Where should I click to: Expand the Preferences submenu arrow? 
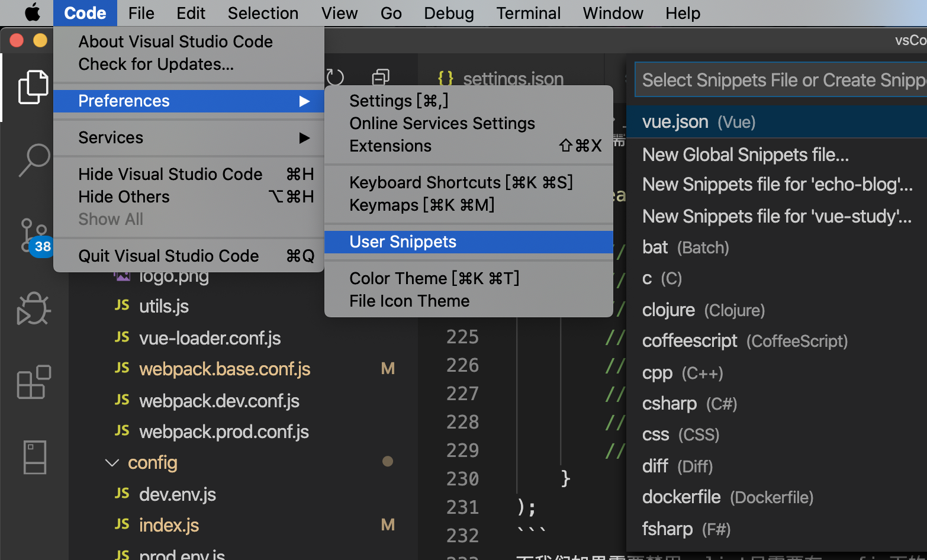(x=304, y=101)
